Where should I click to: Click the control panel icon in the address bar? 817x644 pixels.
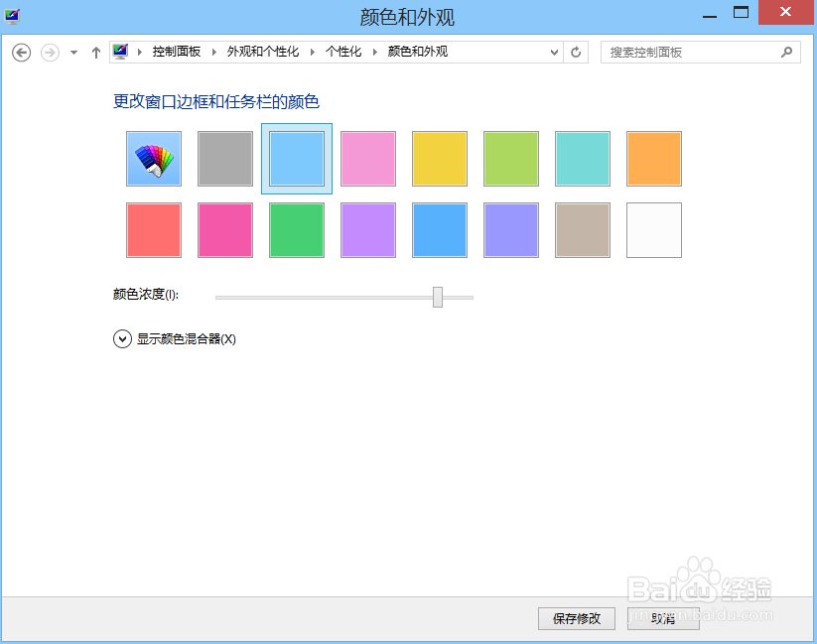[x=120, y=51]
